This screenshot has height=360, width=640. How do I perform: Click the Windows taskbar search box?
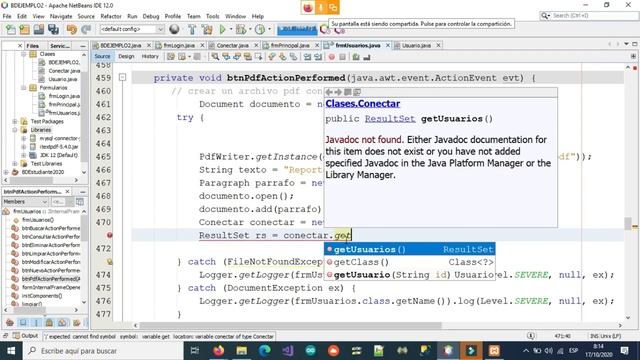[103, 351]
